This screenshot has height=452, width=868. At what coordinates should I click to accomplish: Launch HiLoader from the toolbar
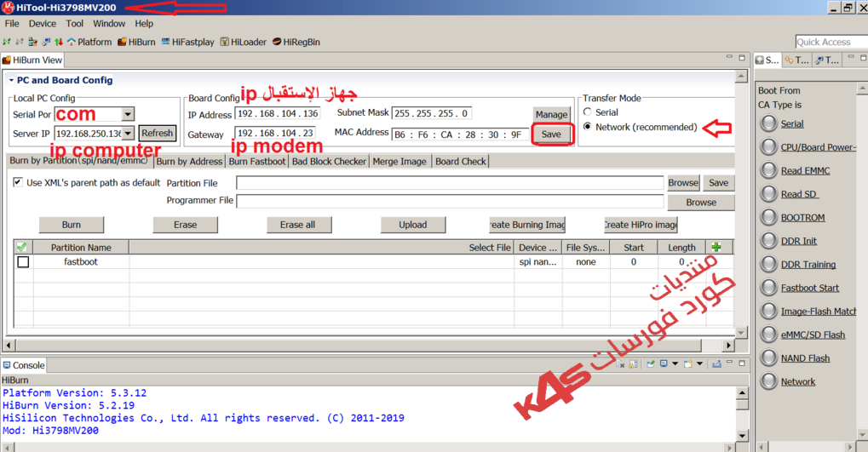pos(243,42)
